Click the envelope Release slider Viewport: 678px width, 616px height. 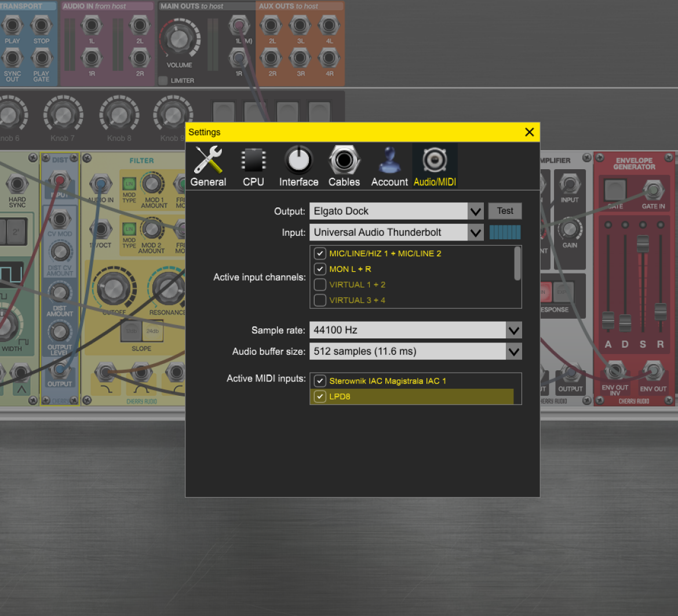[660, 312]
